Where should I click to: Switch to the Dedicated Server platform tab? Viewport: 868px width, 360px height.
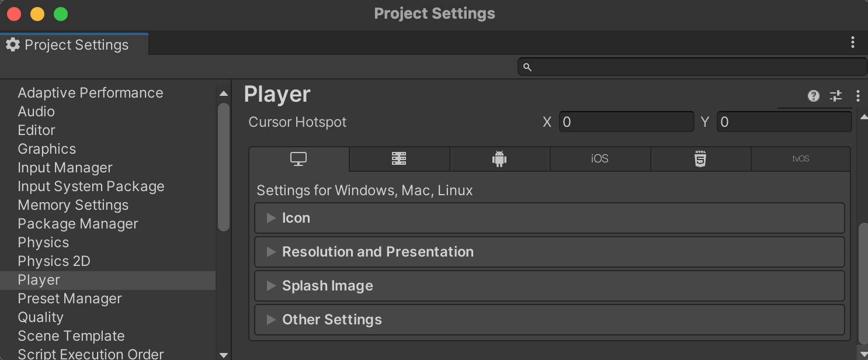coord(399,159)
